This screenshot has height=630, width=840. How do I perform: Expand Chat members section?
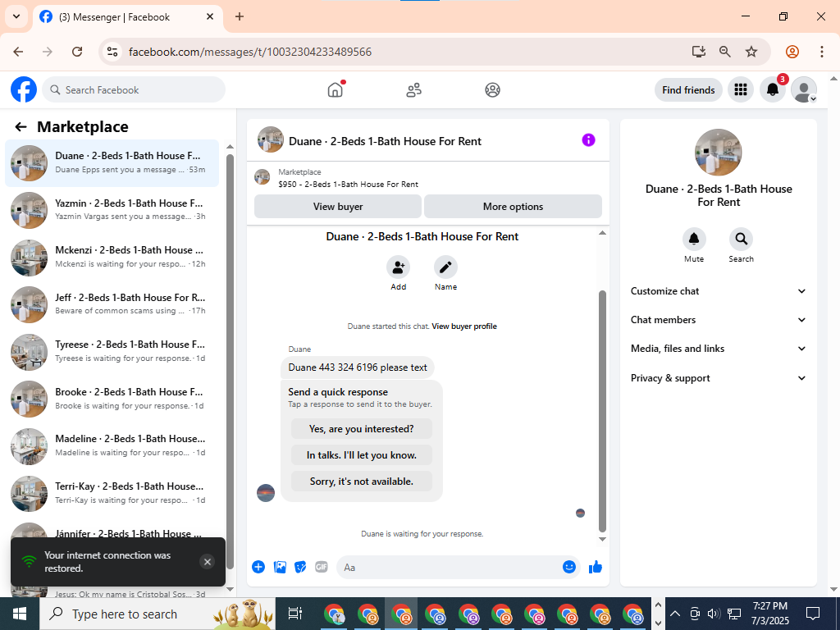(719, 320)
